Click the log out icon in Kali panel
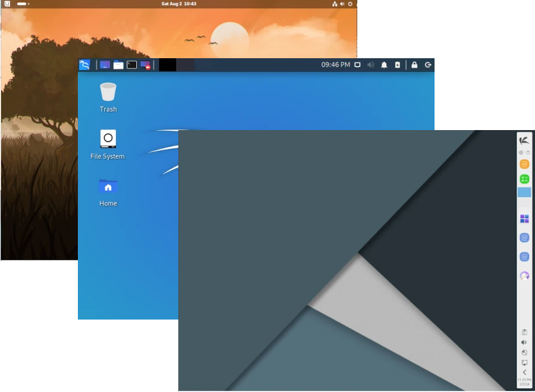 pos(428,65)
